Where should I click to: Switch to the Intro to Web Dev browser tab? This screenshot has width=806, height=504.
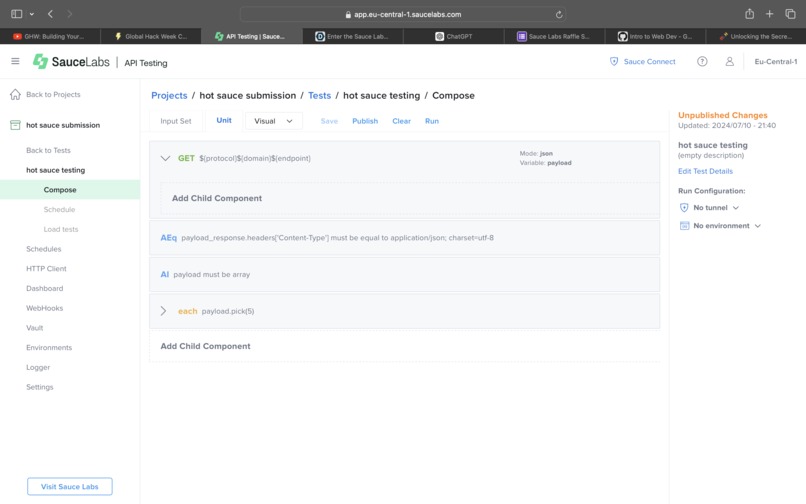tap(655, 36)
